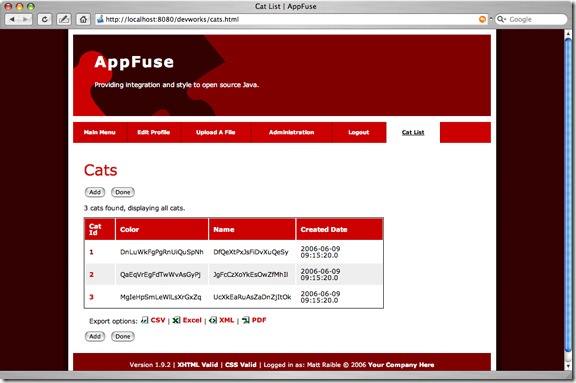Click the URL address field
This screenshot has width=576, height=383.
291,19
